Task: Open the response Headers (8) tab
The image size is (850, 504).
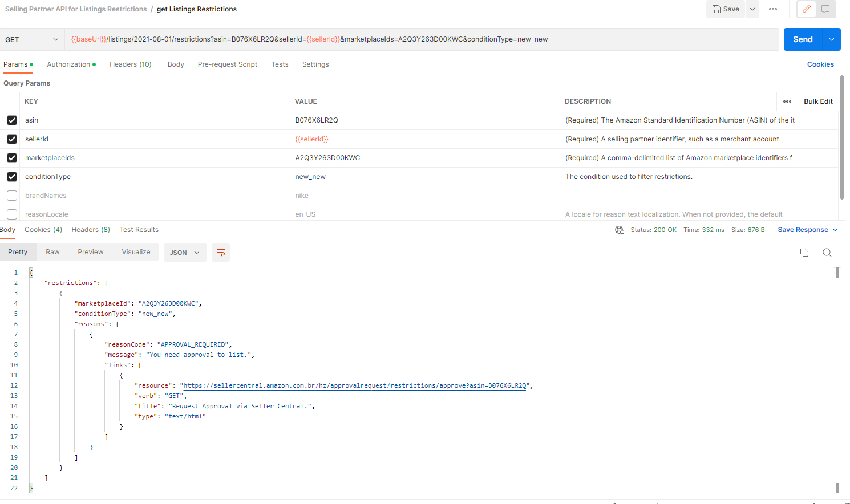Action: [x=91, y=230]
